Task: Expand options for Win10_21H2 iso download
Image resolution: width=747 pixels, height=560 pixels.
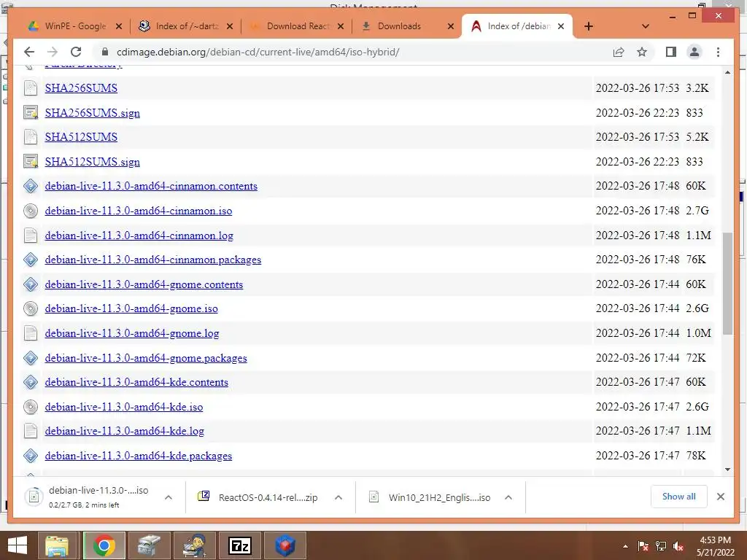Action: click(x=508, y=497)
